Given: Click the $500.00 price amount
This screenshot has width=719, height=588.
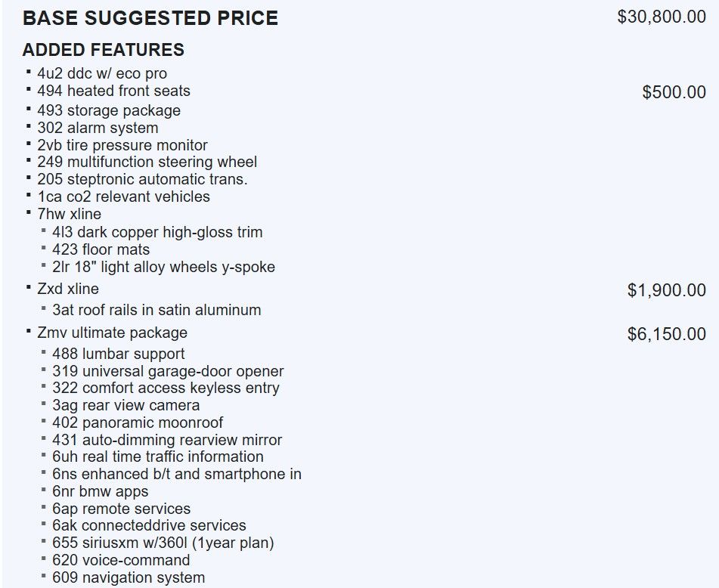Looking at the screenshot, I should click(x=674, y=92).
